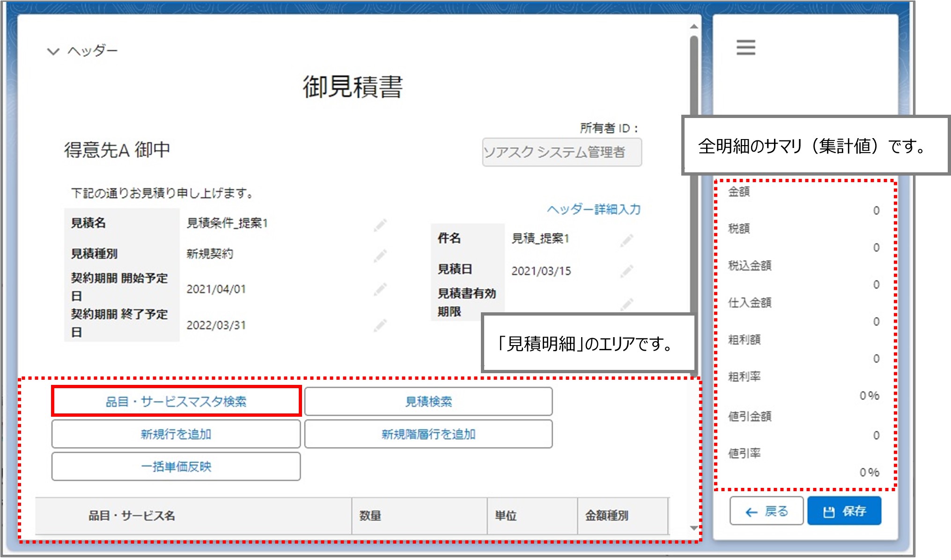Click the hamburger menu icon
Viewport: 951px width, 560px height.
click(x=745, y=48)
